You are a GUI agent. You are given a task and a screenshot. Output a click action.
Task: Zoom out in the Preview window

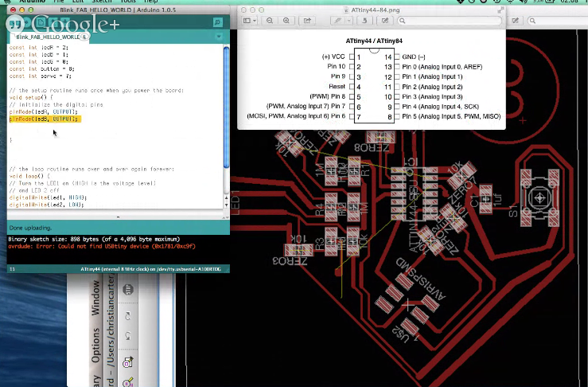click(x=270, y=21)
